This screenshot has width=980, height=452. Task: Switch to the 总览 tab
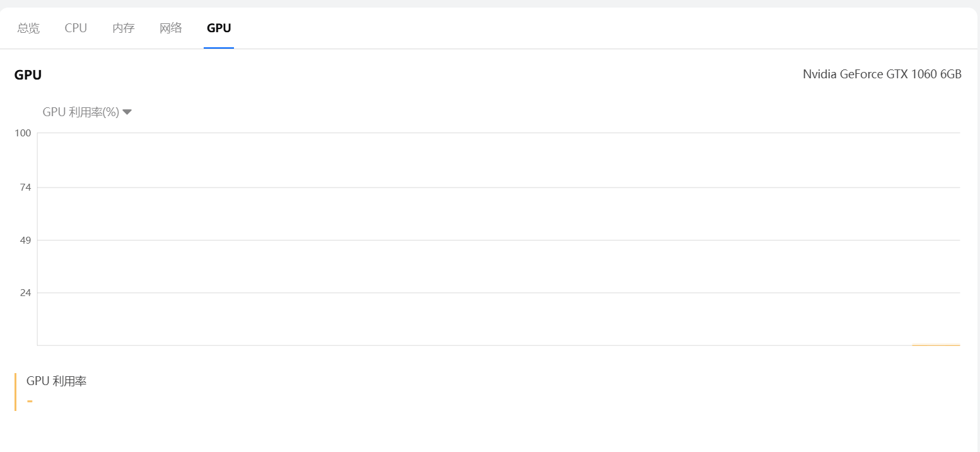tap(28, 28)
